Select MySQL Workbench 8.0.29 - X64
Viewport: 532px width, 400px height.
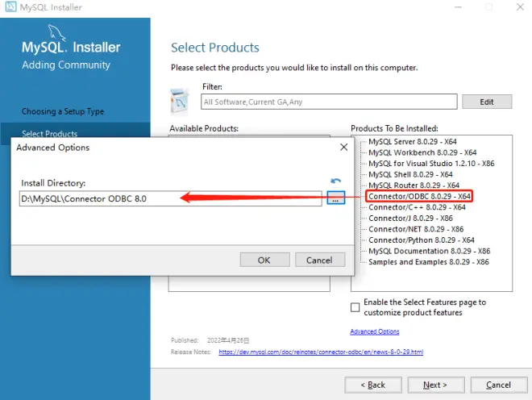pos(422,152)
